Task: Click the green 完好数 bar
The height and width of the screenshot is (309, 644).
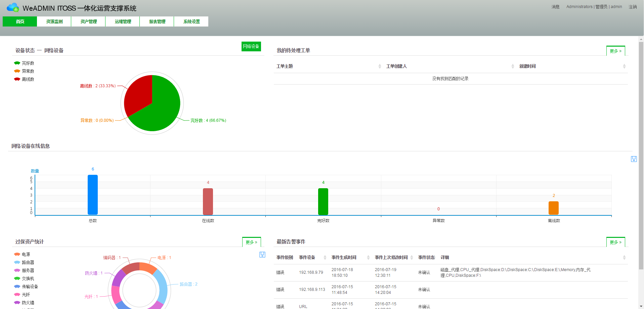Action: click(323, 201)
